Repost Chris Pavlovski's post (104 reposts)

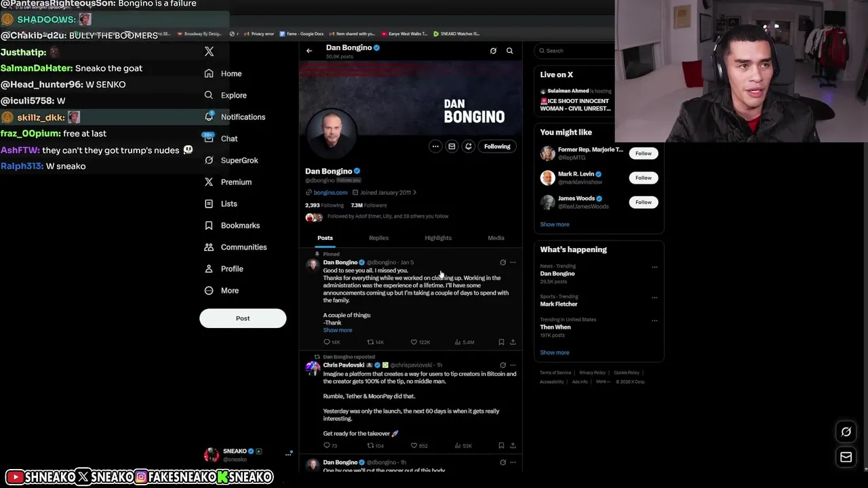(x=375, y=446)
